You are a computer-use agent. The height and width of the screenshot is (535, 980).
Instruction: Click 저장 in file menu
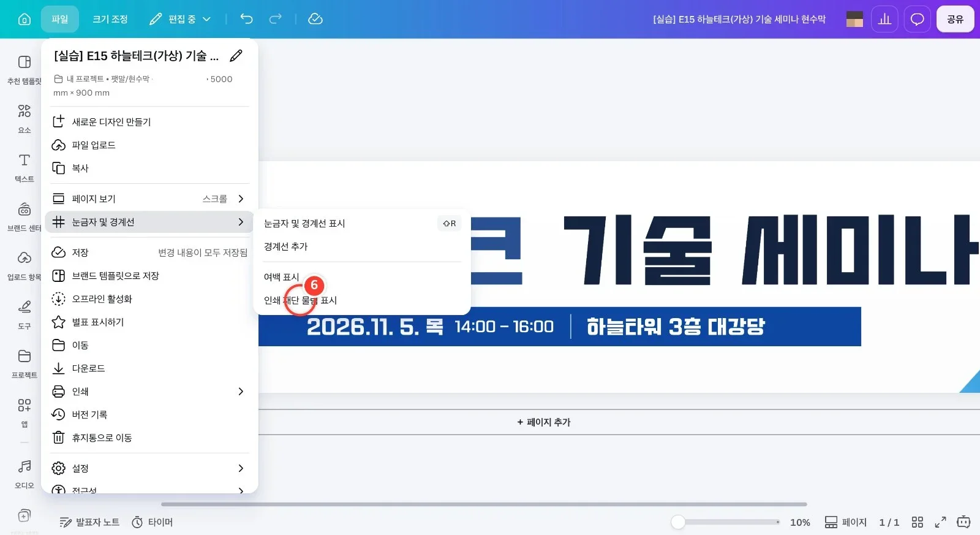pyautogui.click(x=149, y=252)
